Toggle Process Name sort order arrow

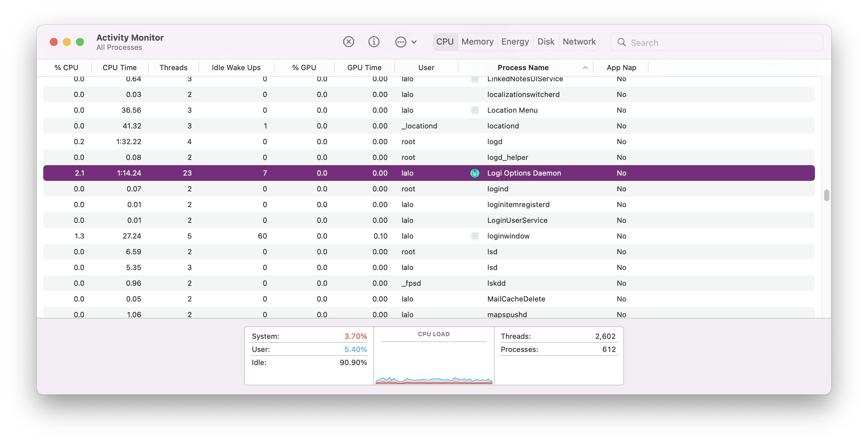click(585, 68)
